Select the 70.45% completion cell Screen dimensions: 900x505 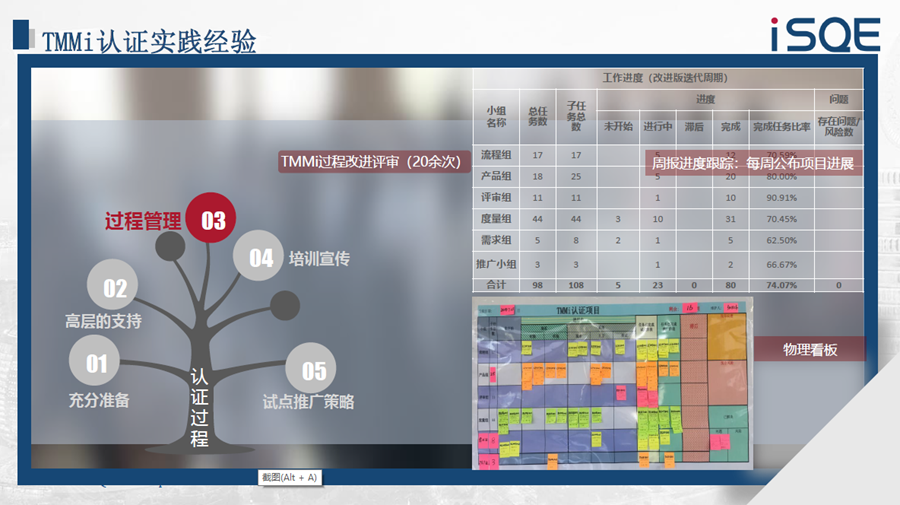781,219
